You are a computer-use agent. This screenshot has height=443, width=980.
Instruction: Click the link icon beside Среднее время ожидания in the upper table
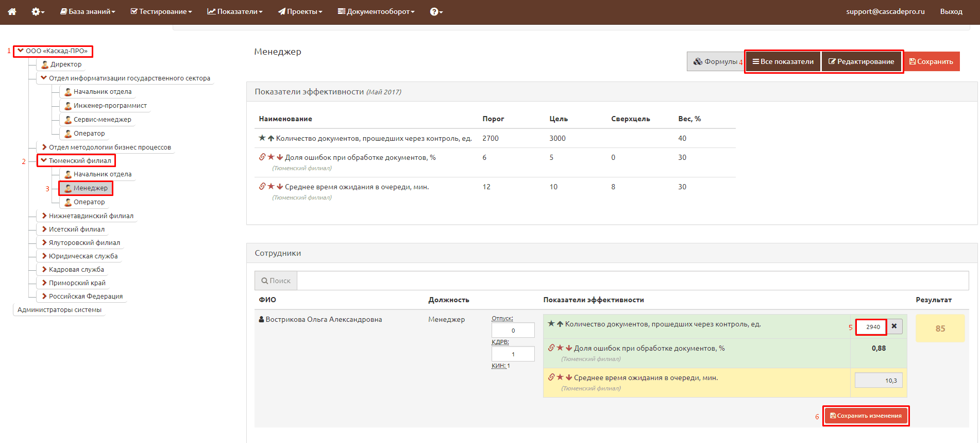click(262, 186)
